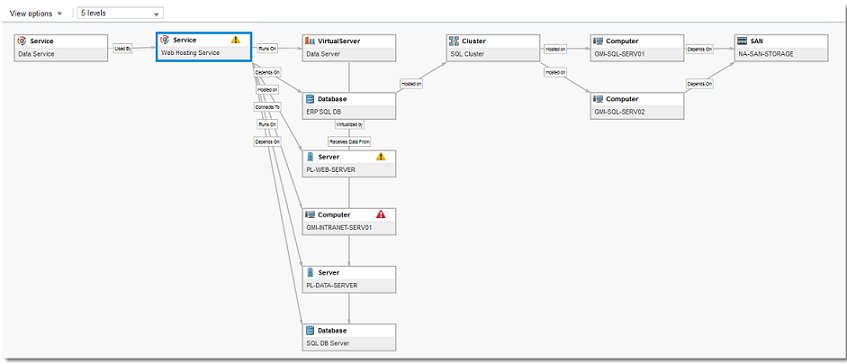Click the VirtualServer icon on Data Server node
This screenshot has width=847, height=364.
tap(310, 41)
